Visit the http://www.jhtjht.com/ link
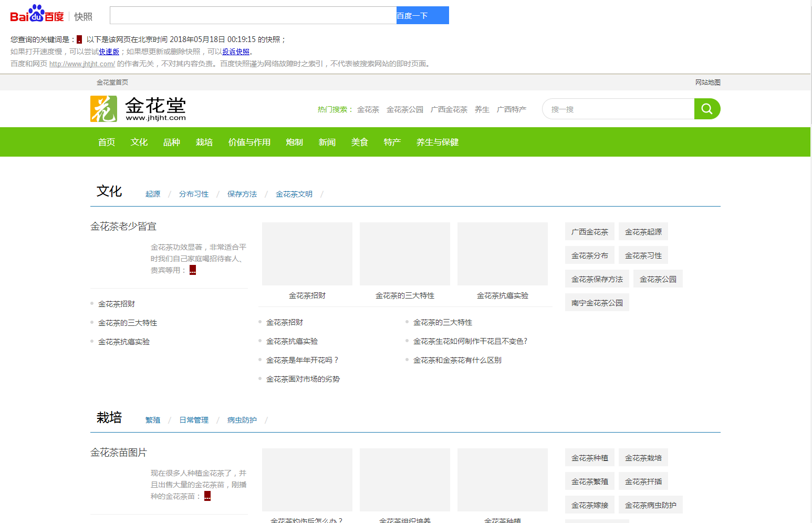This screenshot has width=812, height=523. tap(82, 63)
